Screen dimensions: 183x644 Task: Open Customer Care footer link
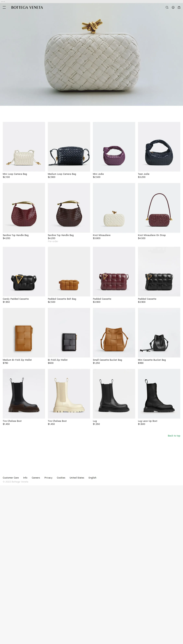pyautogui.click(x=11, y=478)
